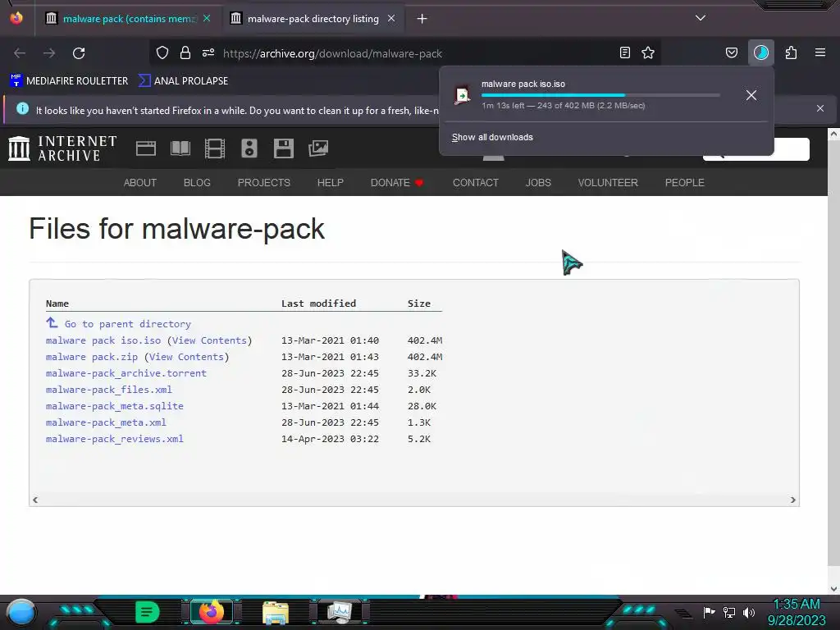840x630 pixels.
Task: Open the extensions puzzle icon
Action: [791, 52]
